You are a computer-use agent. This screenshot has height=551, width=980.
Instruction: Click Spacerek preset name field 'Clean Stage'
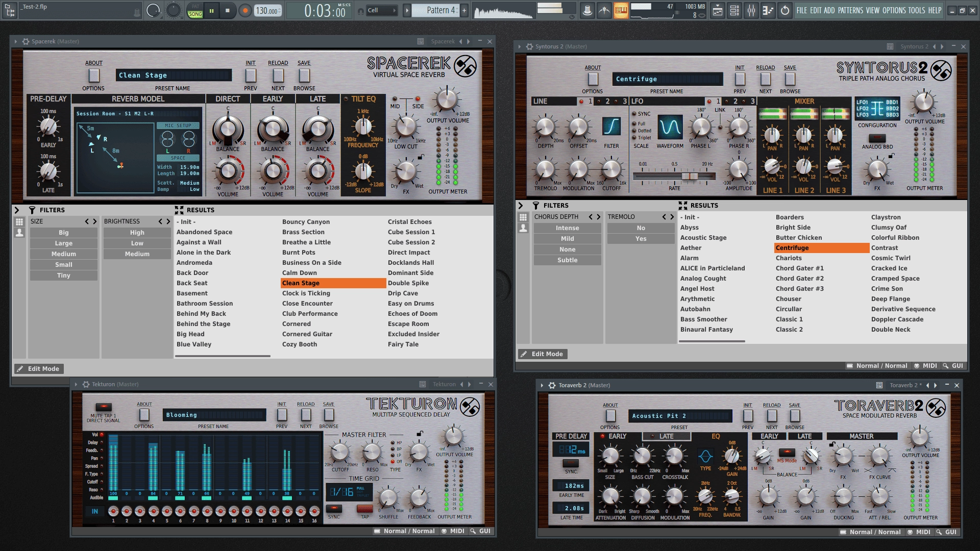coord(174,75)
